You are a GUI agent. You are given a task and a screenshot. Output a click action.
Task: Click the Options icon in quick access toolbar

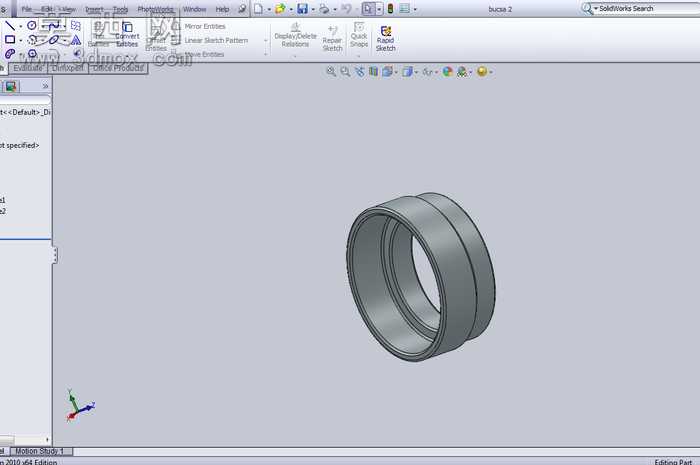click(x=404, y=8)
